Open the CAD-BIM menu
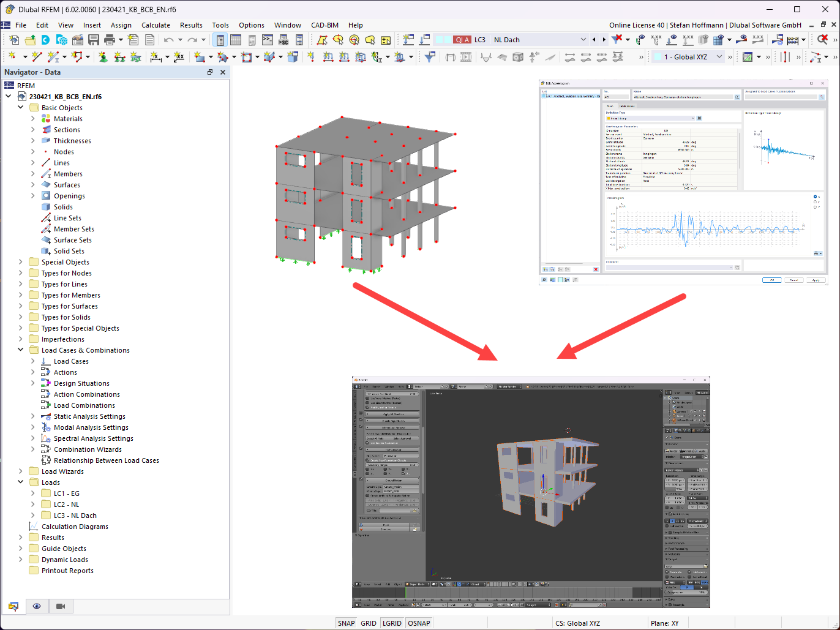Screen dimensions: 840x630 324,25
